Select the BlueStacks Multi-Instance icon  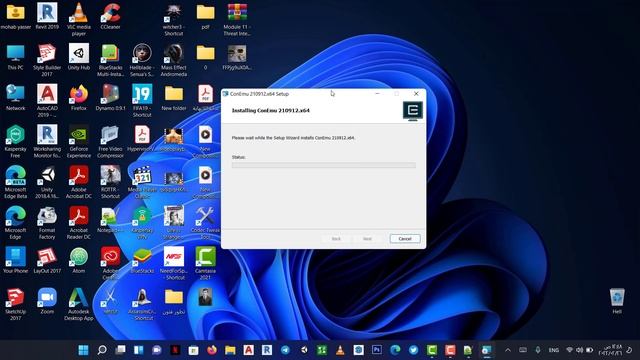[110, 60]
